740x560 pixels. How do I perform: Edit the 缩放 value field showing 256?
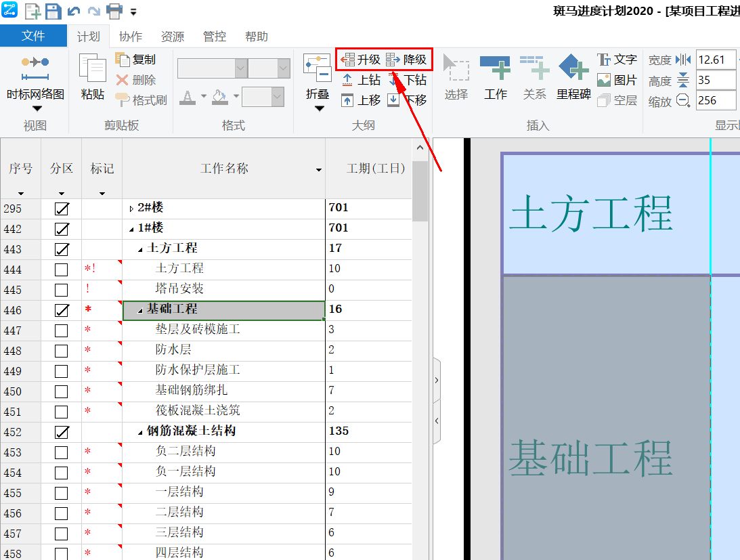point(716,100)
